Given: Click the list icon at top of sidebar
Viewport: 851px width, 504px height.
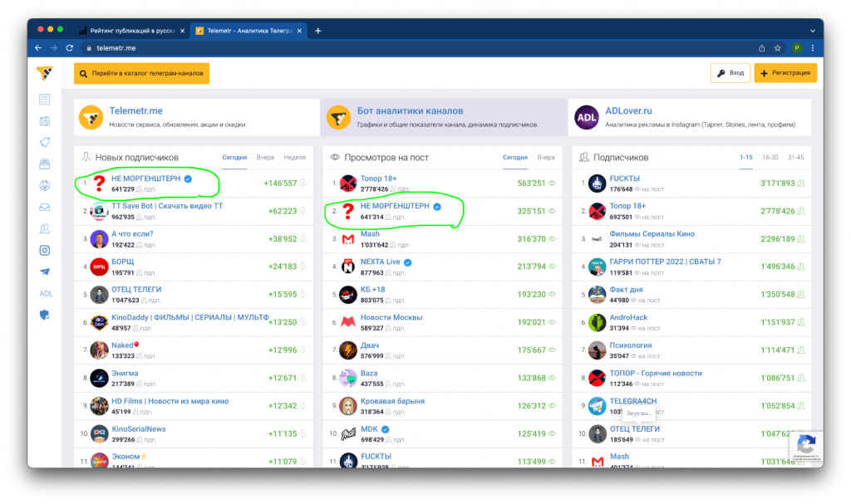Looking at the screenshot, I should 45,100.
